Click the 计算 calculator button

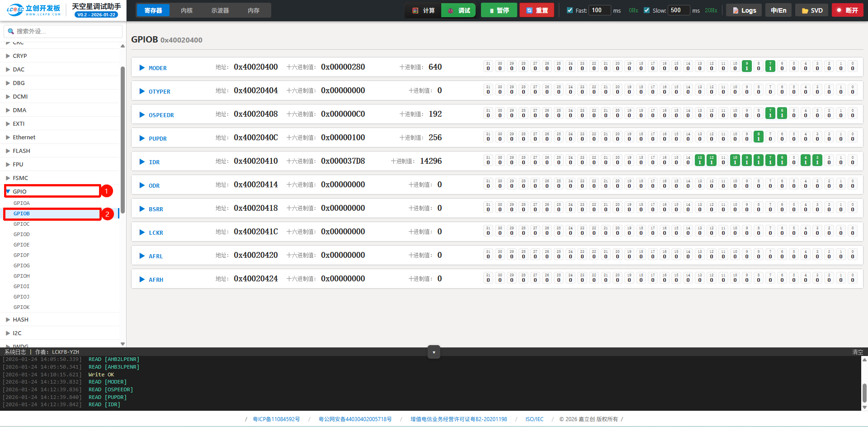tap(424, 10)
